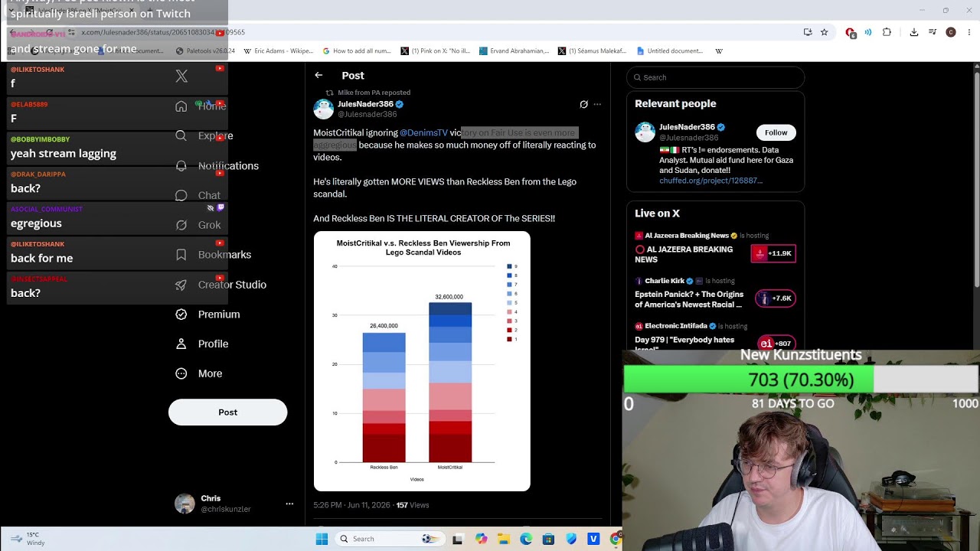Open the Premium icon in sidebar
Screen dimensions: 980x551
181,314
